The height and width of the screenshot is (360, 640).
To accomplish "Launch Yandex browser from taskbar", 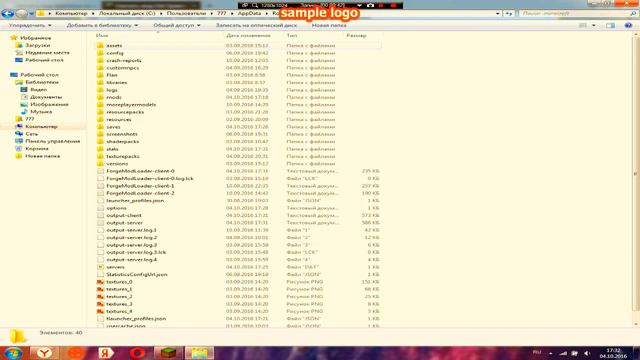I will pyautogui.click(x=44, y=353).
